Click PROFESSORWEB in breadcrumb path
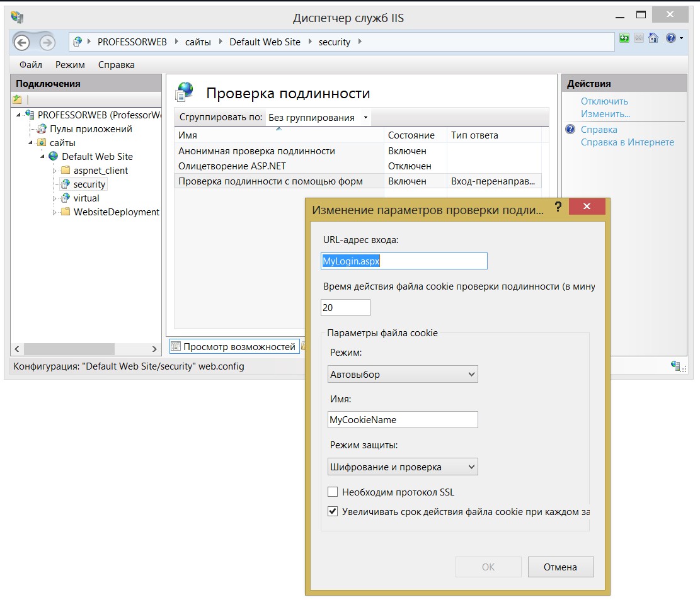Viewport: 700px width, 600px height. pyautogui.click(x=132, y=42)
